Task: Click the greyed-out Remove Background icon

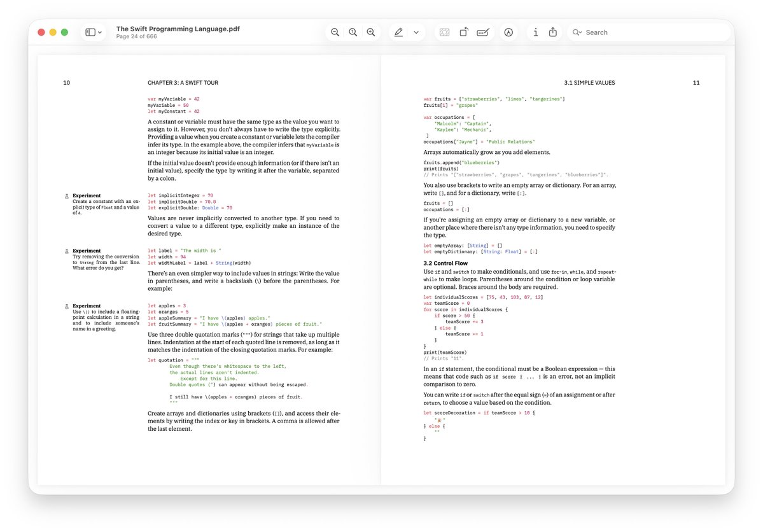Action: click(x=444, y=32)
